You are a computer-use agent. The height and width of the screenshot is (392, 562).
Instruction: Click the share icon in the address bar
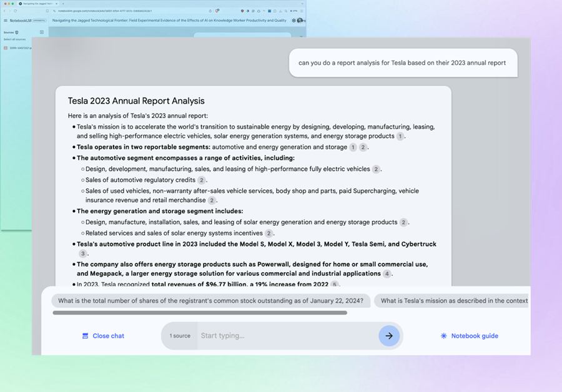[x=210, y=11]
